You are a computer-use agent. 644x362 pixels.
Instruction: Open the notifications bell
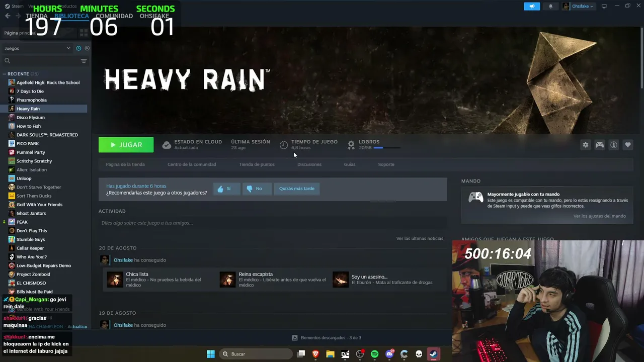[550, 6]
